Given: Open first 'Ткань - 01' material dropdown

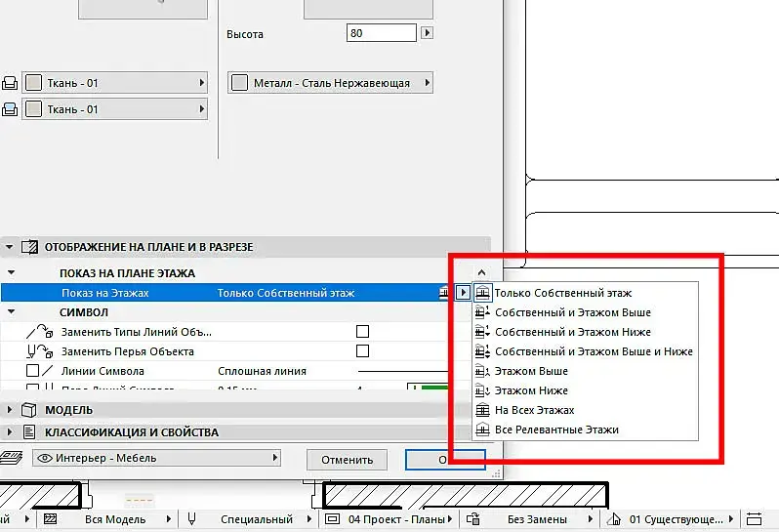Looking at the screenshot, I should [x=115, y=82].
